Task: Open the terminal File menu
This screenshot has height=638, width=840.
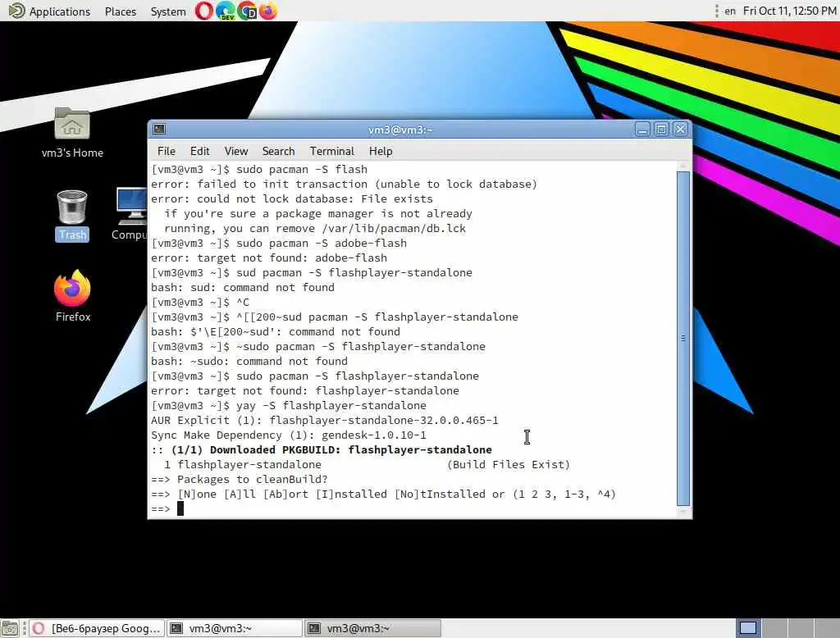Action: point(166,151)
